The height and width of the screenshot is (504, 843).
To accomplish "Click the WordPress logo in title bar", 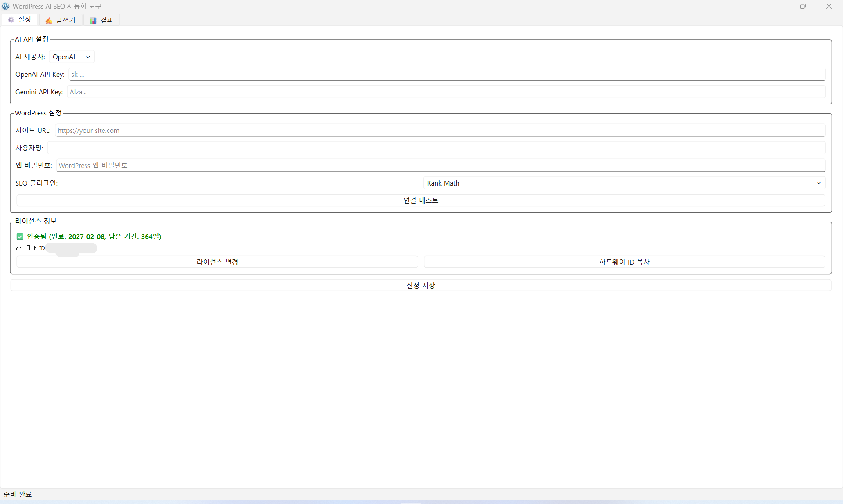I will pos(6,6).
